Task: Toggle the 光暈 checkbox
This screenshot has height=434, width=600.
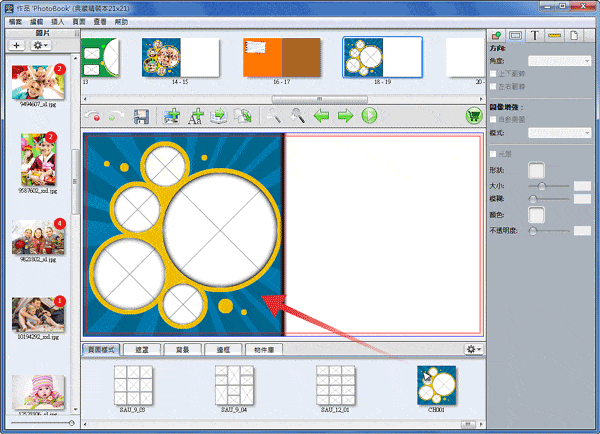Action: pos(495,152)
